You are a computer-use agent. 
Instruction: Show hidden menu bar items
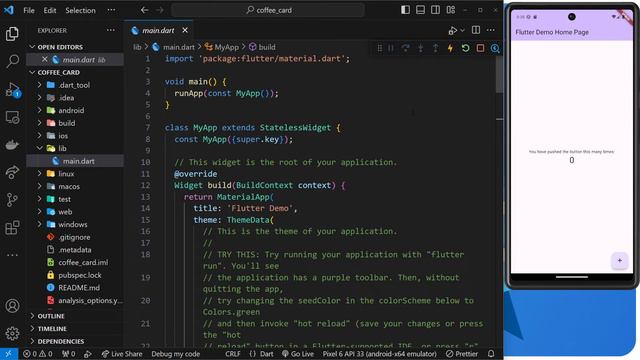(x=111, y=10)
